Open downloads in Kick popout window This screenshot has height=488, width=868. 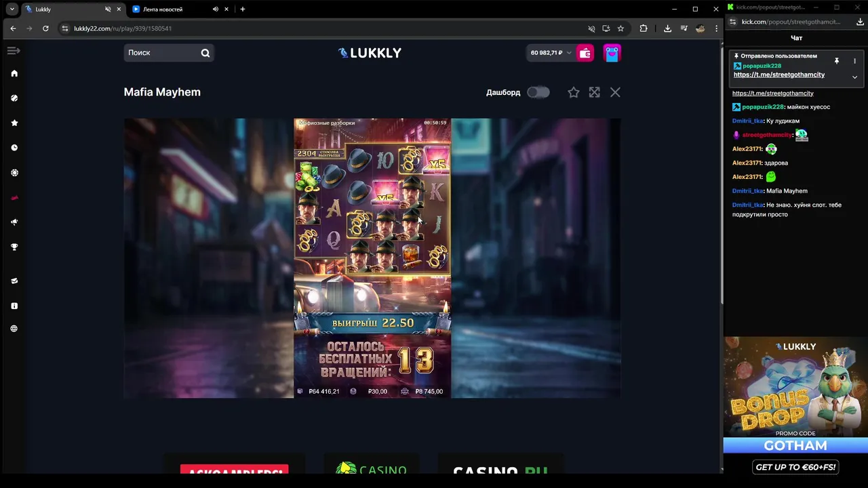point(861,22)
